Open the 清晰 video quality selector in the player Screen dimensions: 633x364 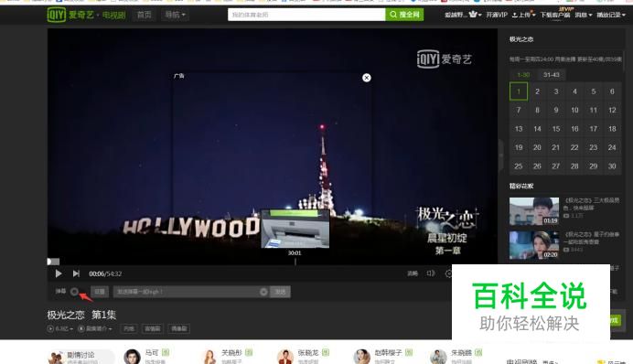tap(413, 273)
